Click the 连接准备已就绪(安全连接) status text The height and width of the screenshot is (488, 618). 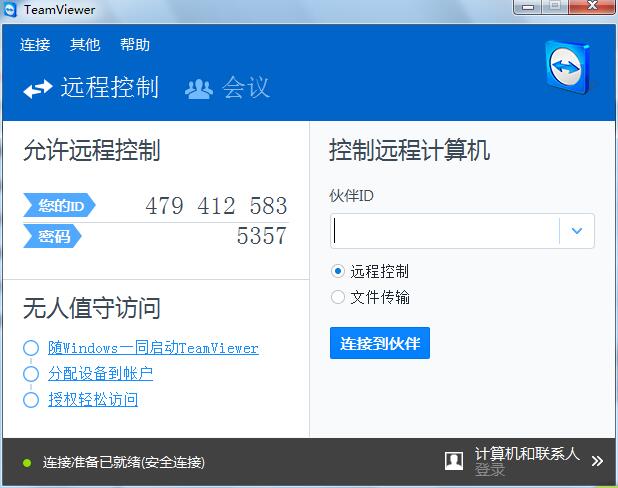[x=124, y=462]
